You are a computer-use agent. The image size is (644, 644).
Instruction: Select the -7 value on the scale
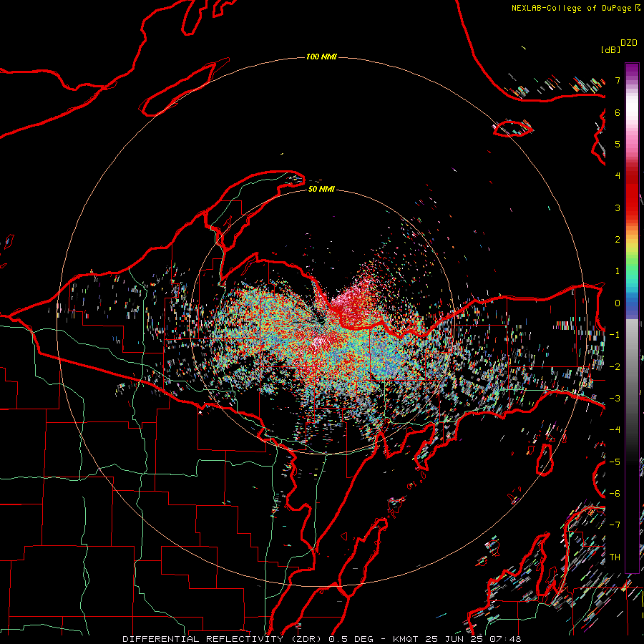point(615,525)
